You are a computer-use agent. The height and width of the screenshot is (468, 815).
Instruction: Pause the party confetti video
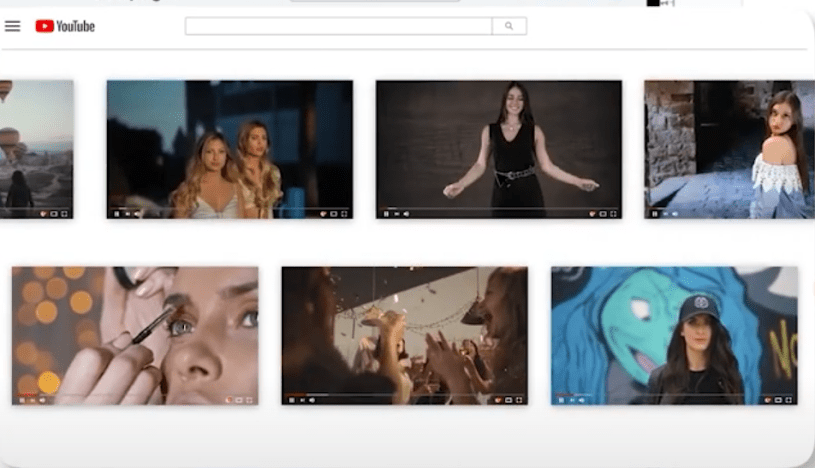pyautogui.click(x=292, y=400)
